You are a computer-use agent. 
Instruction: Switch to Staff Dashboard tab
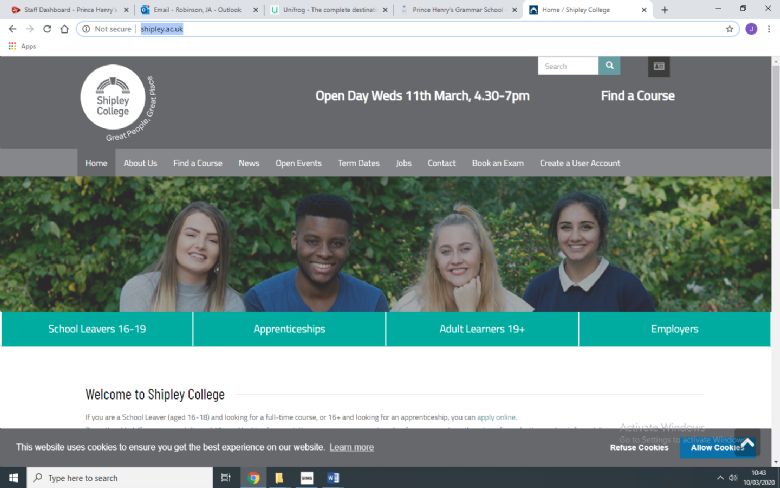[69, 10]
